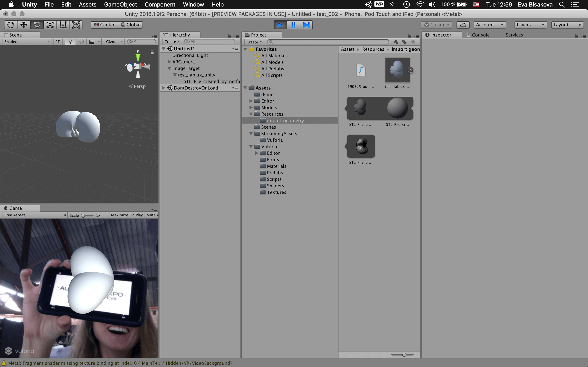Open the GameObject menu
588x367 pixels.
[120, 4]
